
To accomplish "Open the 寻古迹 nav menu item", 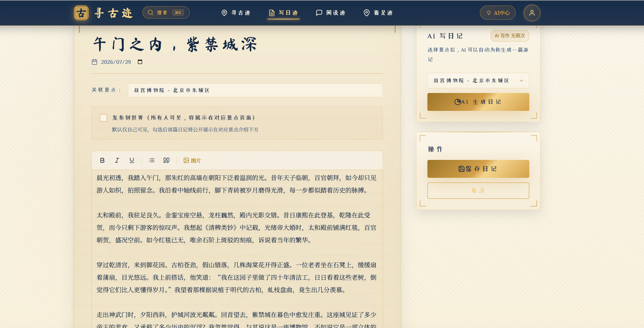I will coord(236,13).
